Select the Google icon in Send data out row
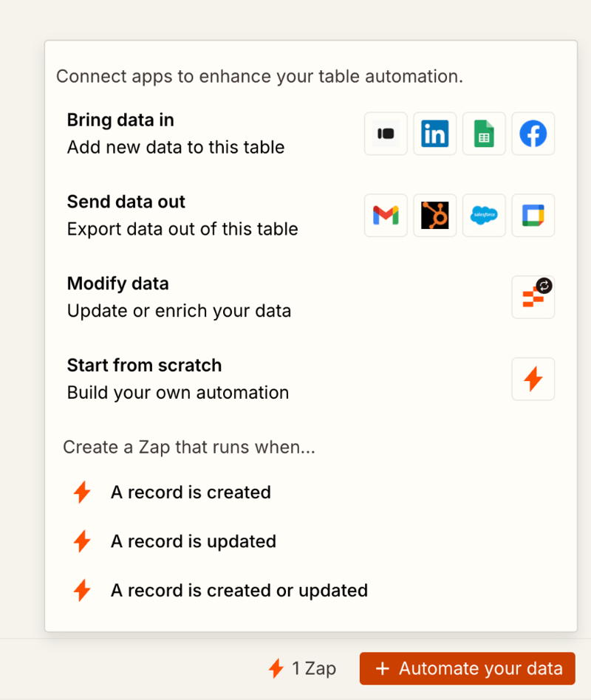This screenshot has width=591, height=700. pos(533,216)
